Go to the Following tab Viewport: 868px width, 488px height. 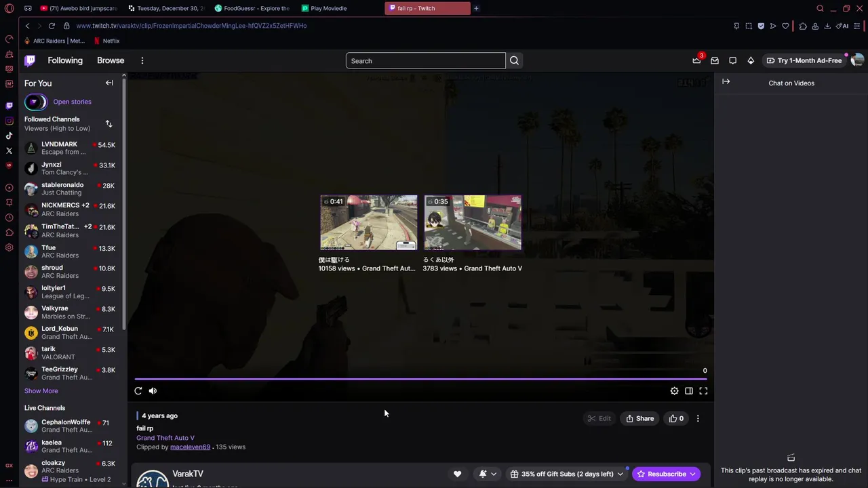tap(65, 60)
